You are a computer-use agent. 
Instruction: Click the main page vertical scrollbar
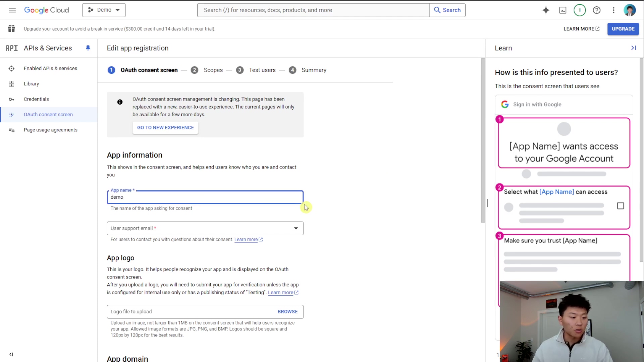tap(483, 140)
